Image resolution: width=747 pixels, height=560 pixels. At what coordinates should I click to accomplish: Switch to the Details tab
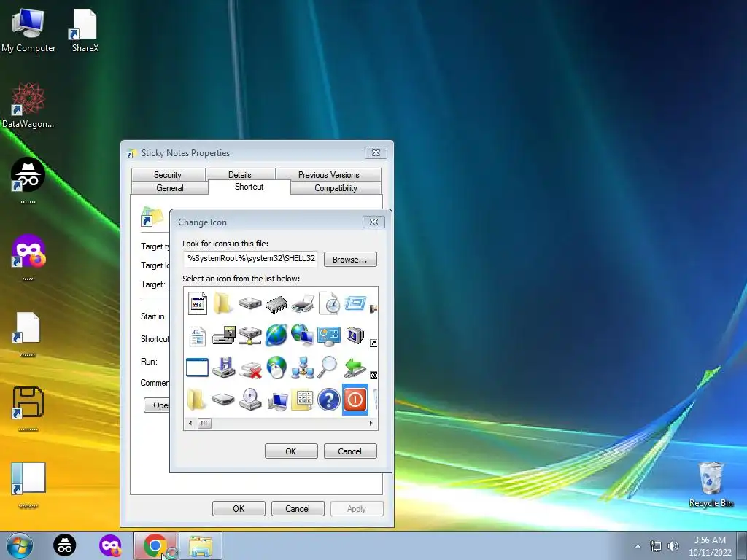coord(239,174)
